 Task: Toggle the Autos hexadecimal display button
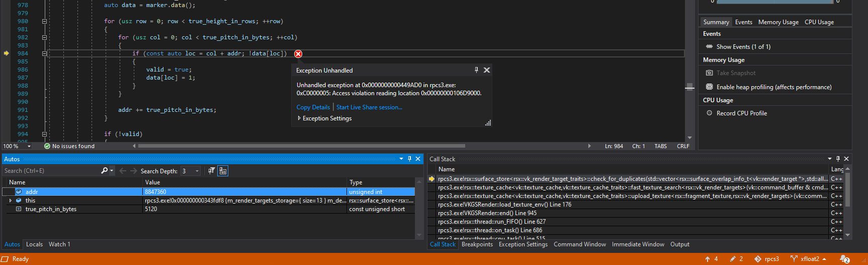[223, 171]
